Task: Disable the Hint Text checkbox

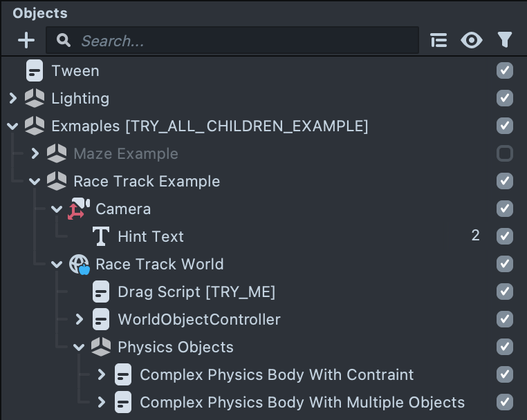Action: [505, 236]
